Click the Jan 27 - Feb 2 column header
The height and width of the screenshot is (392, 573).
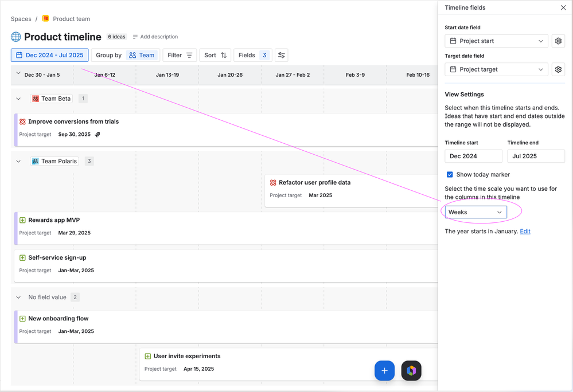click(x=293, y=75)
